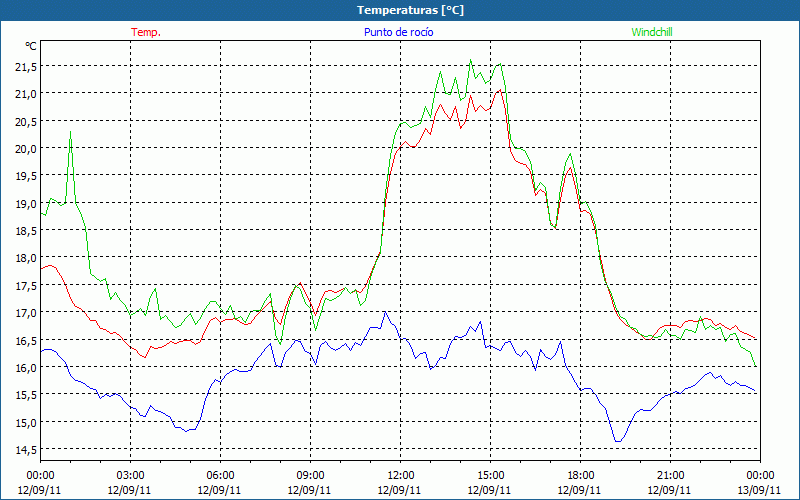The image size is (800, 500).
Task: Click the 06:00 time axis label
Action: click(x=220, y=476)
